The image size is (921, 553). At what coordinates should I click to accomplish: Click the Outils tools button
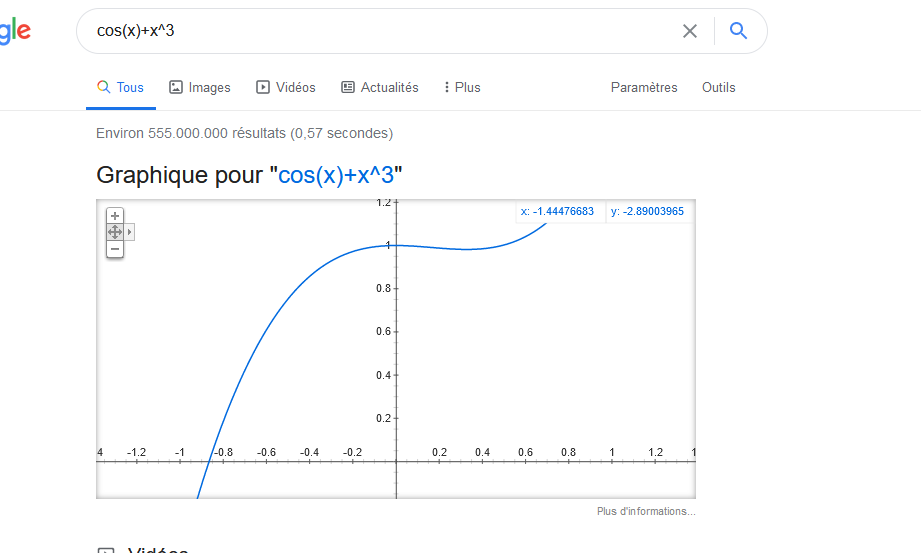pos(718,88)
